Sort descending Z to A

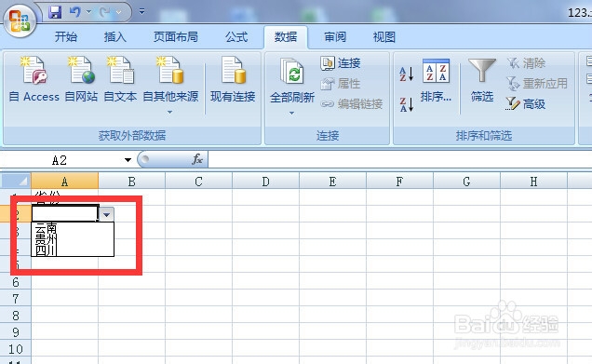pos(406,104)
